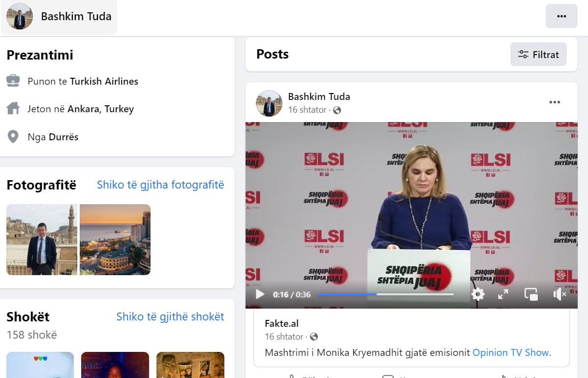Open video settings gear icon
This screenshot has width=588, height=378.
478,294
